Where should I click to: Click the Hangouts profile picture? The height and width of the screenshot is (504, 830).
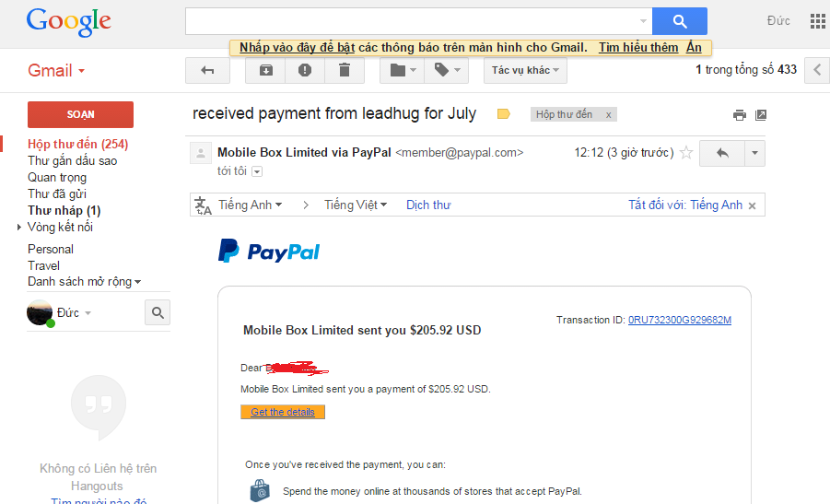click(x=40, y=313)
